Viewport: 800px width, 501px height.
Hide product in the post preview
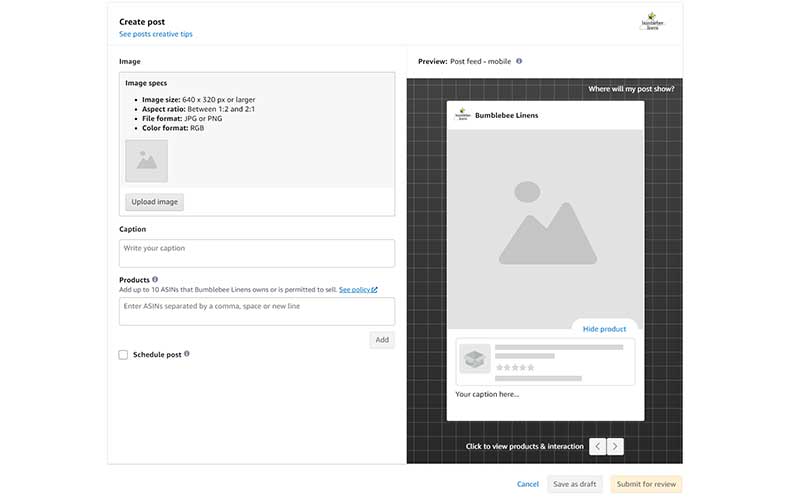click(604, 329)
